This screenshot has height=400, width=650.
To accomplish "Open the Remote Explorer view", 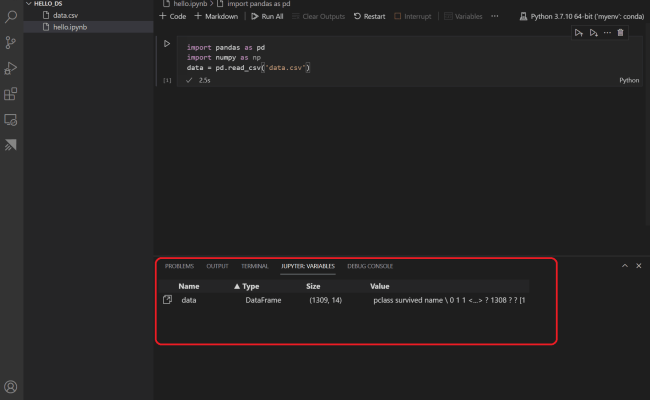I will 11,120.
